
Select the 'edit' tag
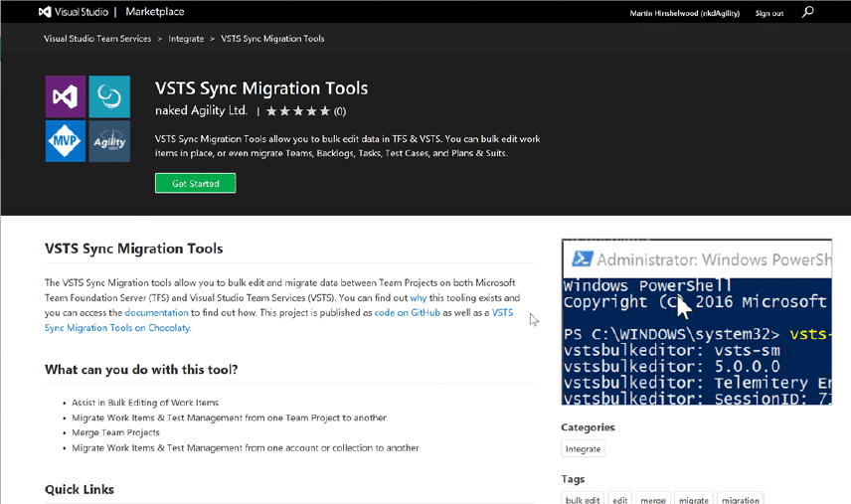620,500
